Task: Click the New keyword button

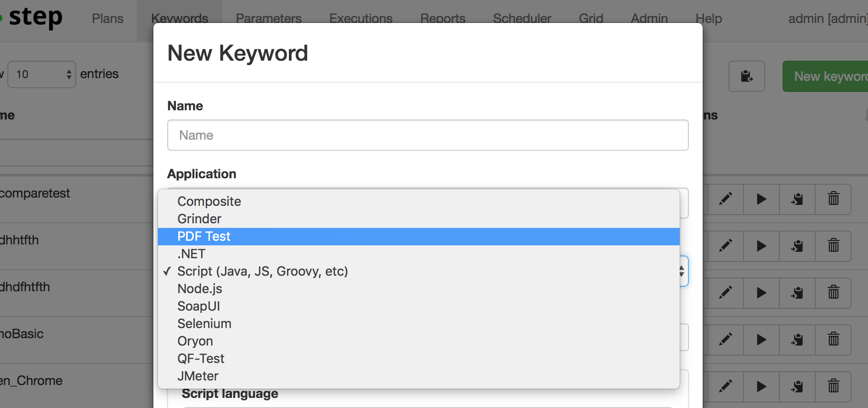Action: pyautogui.click(x=826, y=76)
